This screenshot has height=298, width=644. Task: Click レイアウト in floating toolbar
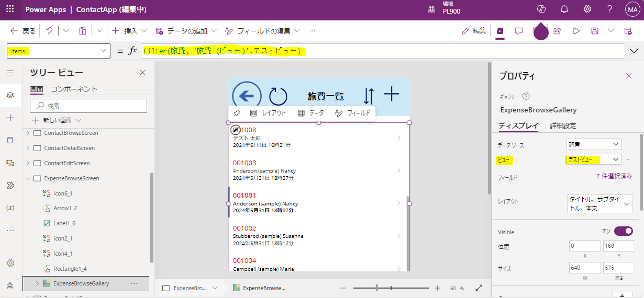(x=268, y=113)
